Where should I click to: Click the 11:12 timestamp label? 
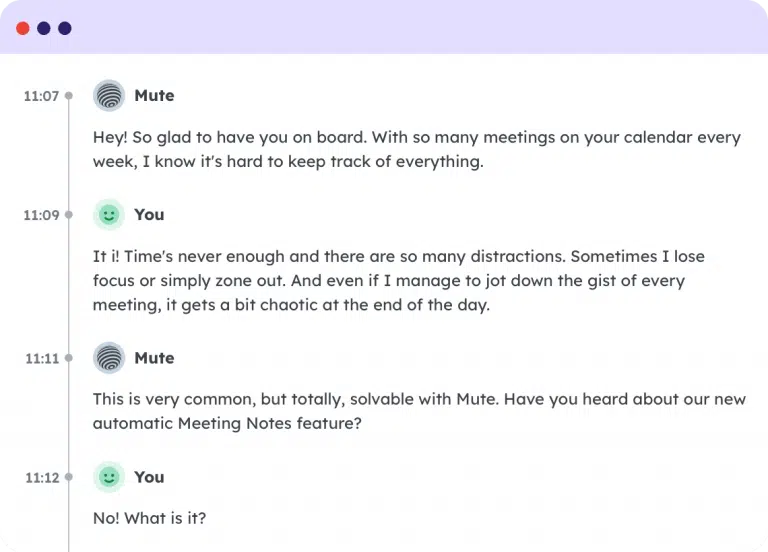(42, 478)
